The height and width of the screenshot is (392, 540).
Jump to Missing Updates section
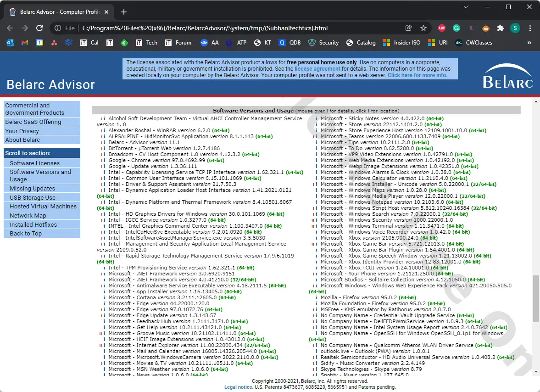(42, 188)
